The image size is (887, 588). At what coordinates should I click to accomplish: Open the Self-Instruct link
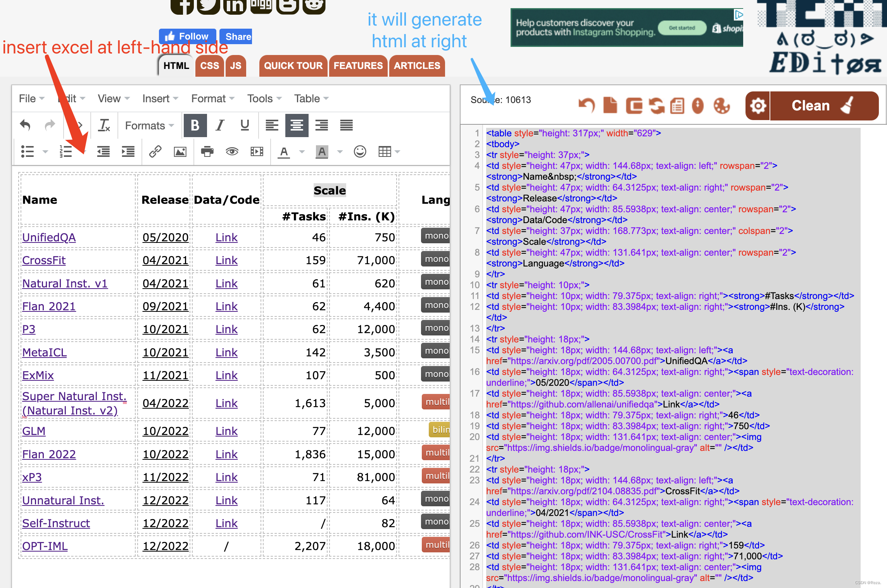click(56, 523)
